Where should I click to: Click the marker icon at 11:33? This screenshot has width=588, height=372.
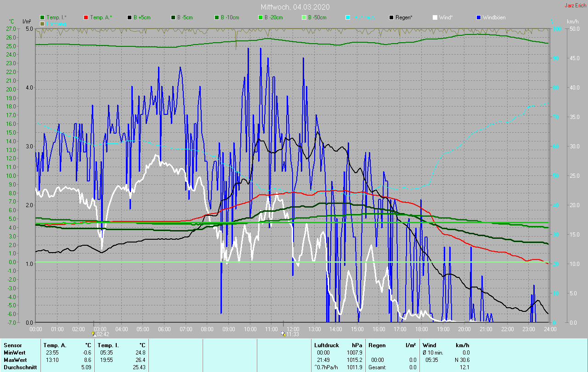[283, 334]
